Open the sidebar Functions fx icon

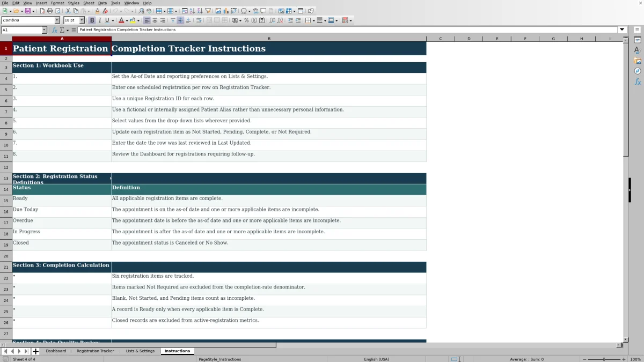click(638, 82)
